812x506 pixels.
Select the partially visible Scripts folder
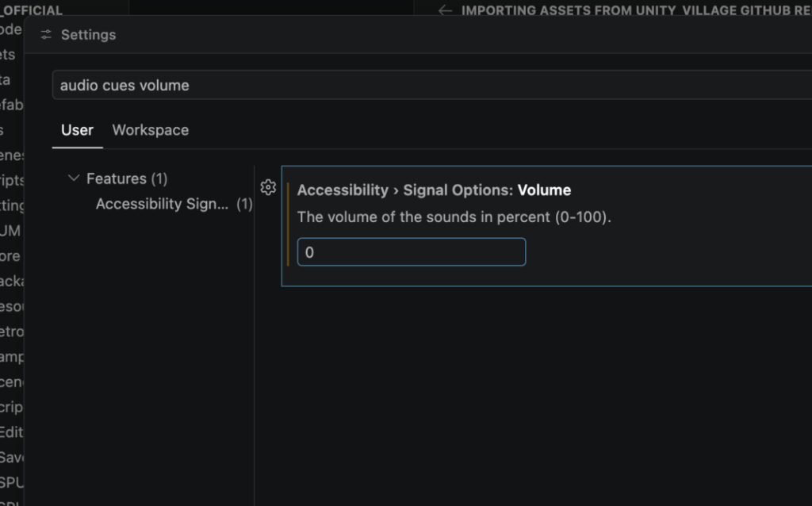(x=11, y=179)
